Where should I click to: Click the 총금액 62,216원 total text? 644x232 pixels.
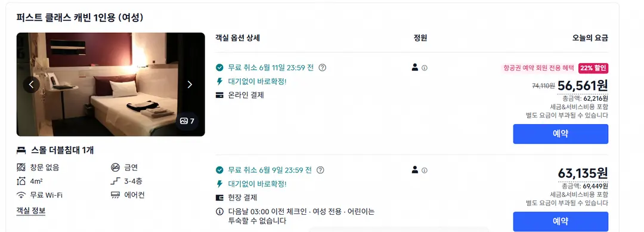pos(586,98)
